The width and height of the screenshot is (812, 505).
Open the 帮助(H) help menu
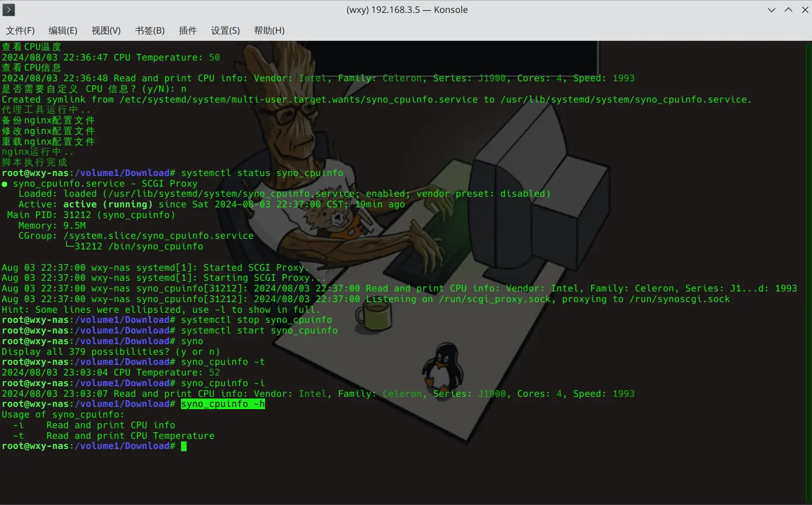pyautogui.click(x=269, y=30)
